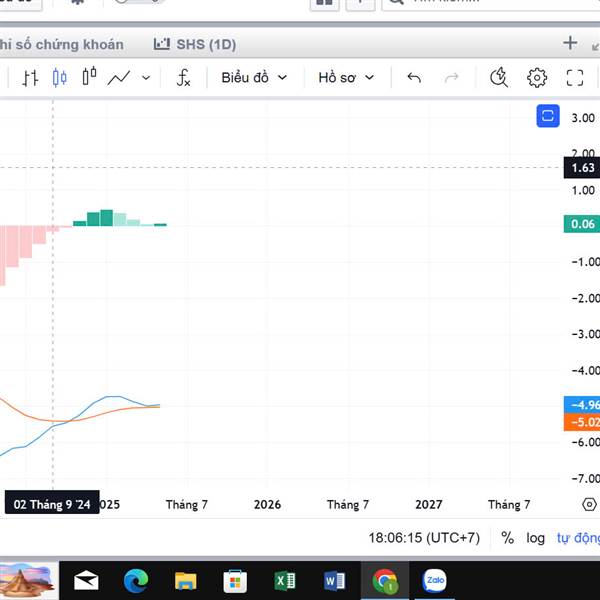Click the Chrome icon in the taskbar
600x600 pixels.
[385, 581]
